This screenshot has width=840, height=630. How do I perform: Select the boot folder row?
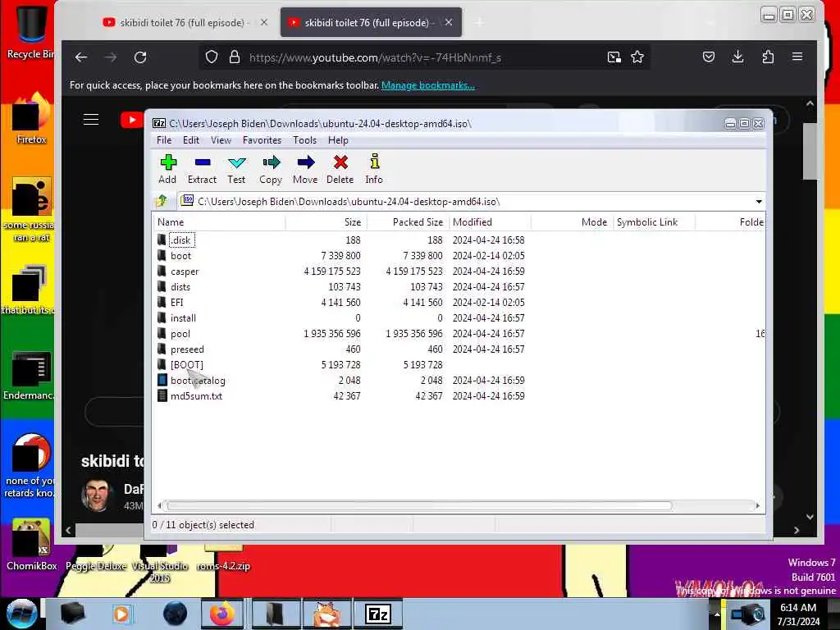(180, 256)
